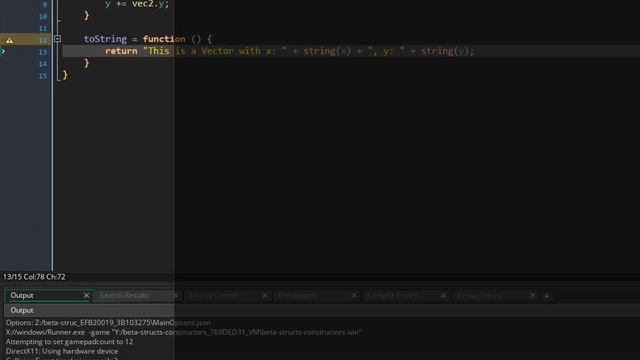Image resolution: width=640 pixels, height=360 pixels.
Task: Click the closing brace on line 15
Action: click(65, 75)
